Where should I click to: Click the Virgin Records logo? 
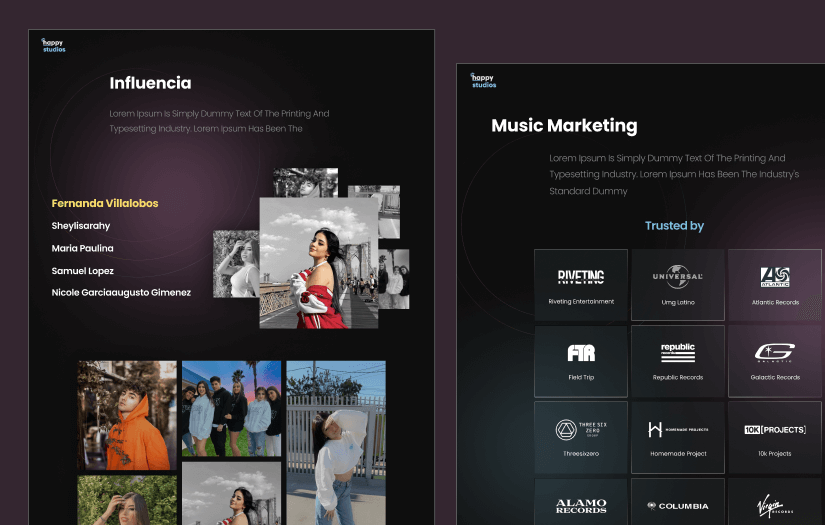point(774,506)
